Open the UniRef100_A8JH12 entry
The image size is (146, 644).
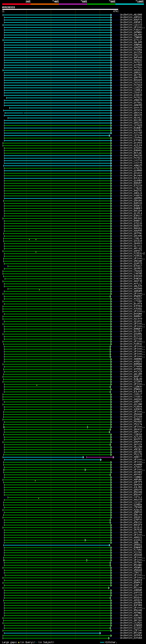pos(131,118)
